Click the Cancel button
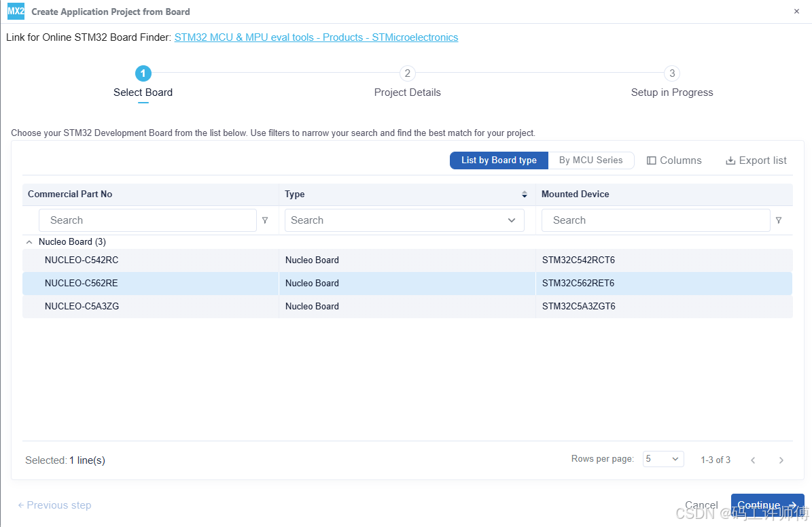 click(701, 505)
